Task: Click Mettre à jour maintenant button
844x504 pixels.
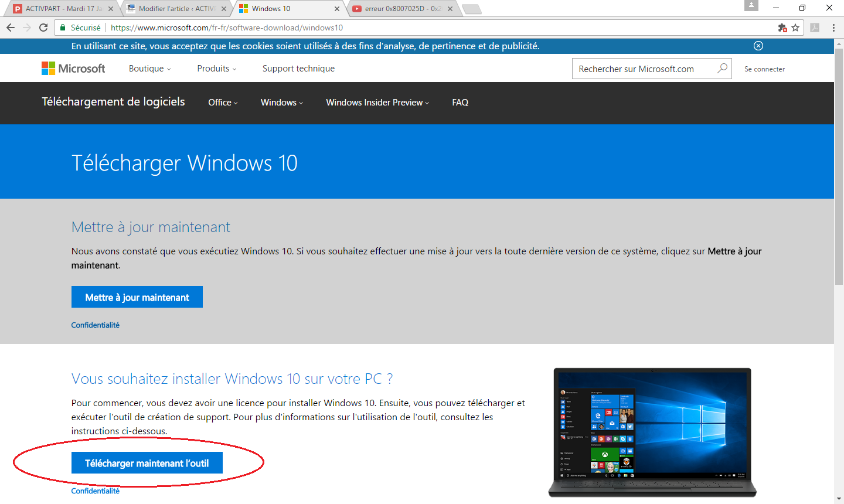Action: (x=137, y=297)
